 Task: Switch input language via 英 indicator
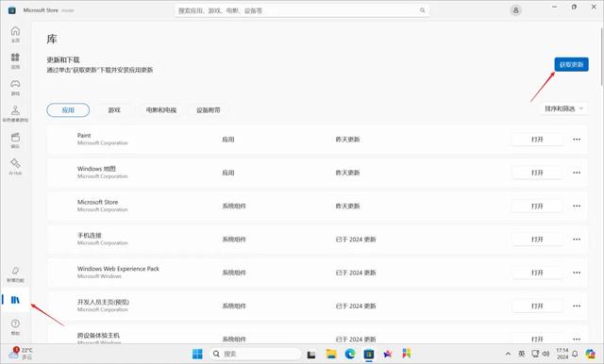point(522,354)
